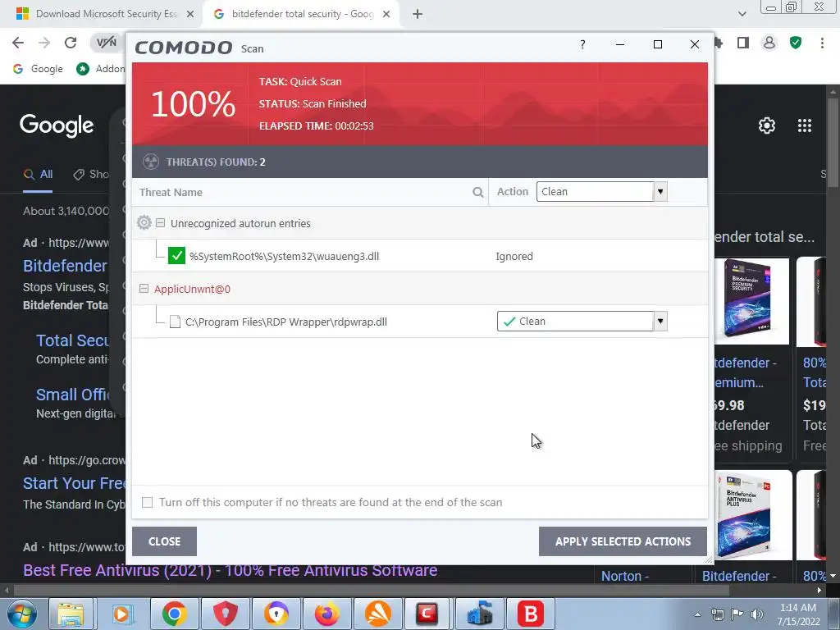Open Chrome's three-dot menu
This screenshot has width=840, height=630.
tap(822, 43)
